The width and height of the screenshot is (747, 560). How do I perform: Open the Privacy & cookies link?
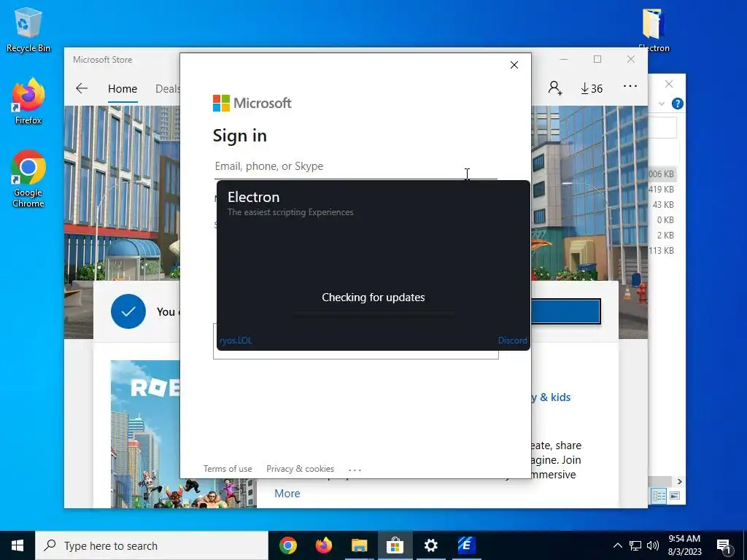(x=300, y=469)
